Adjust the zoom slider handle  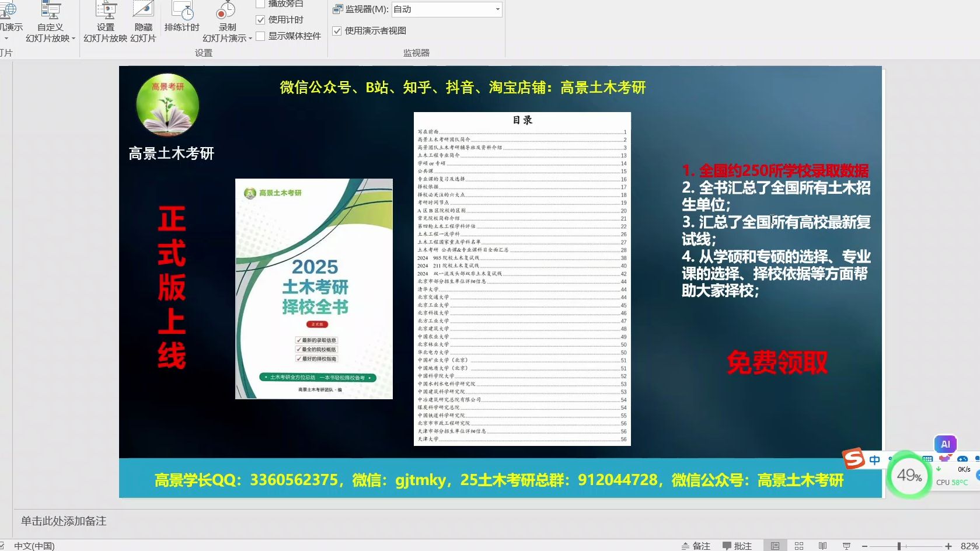[899, 546]
